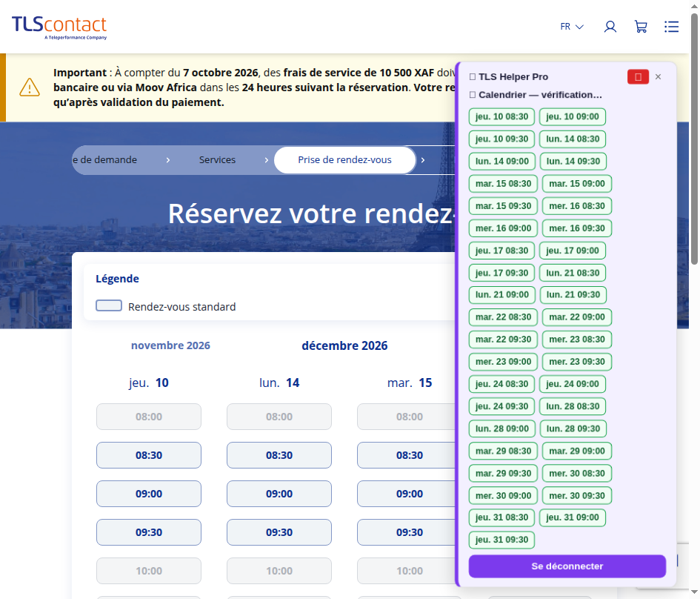Image resolution: width=700 pixels, height=599 pixels.
Task: Book 09:30 slot under lun. 14
Action: (279, 532)
